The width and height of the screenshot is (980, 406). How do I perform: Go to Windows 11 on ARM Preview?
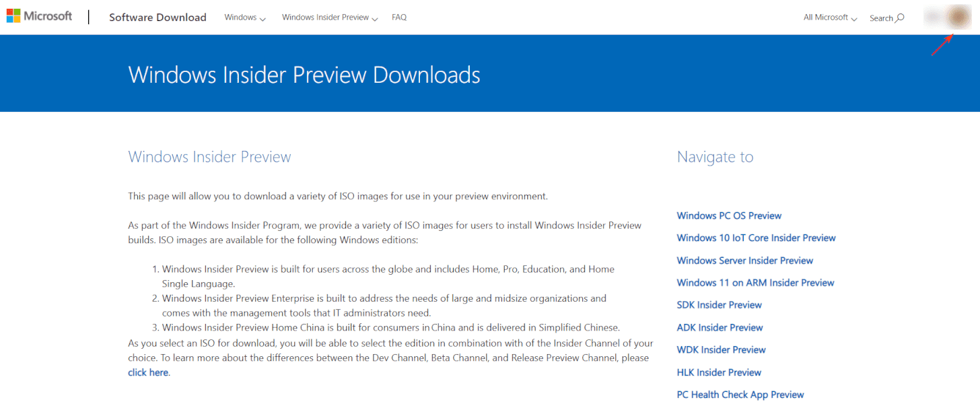coord(755,283)
